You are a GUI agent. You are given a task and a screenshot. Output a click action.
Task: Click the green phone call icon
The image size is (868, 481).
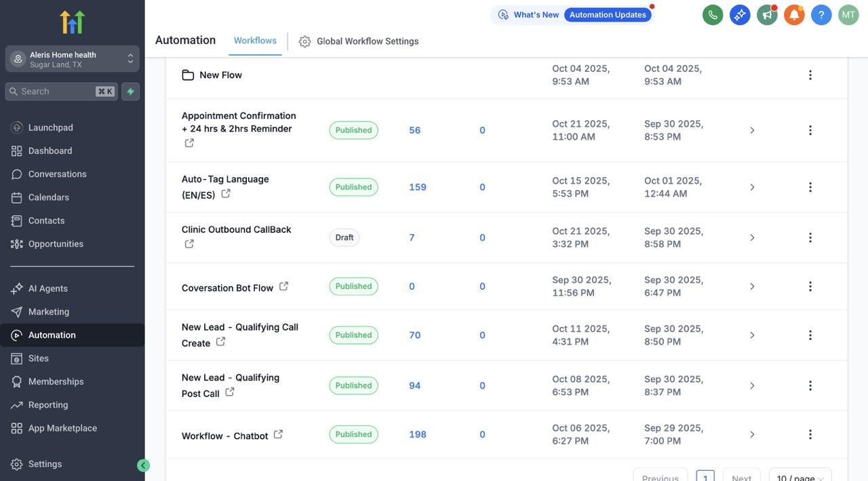[x=713, y=14]
